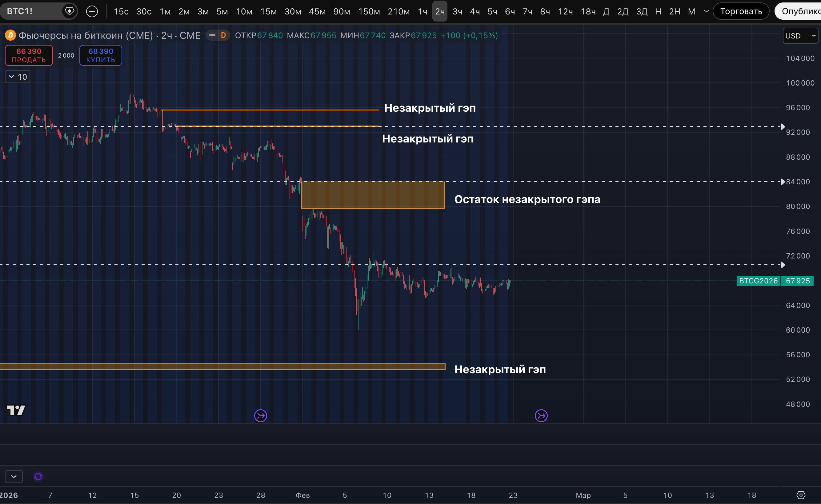Click the purple sync refresh icon
The width and height of the screenshot is (821, 504).
pos(38,477)
